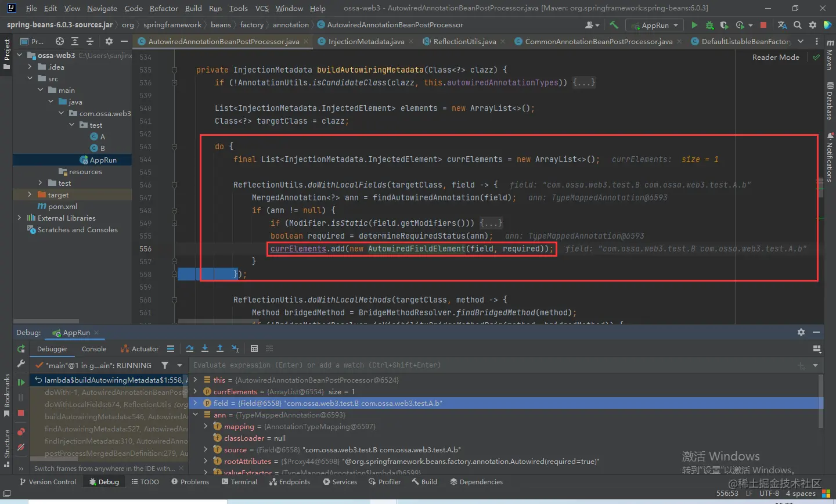The height and width of the screenshot is (504, 836).
Task: Collapse the src folder
Action: pyautogui.click(x=30, y=78)
